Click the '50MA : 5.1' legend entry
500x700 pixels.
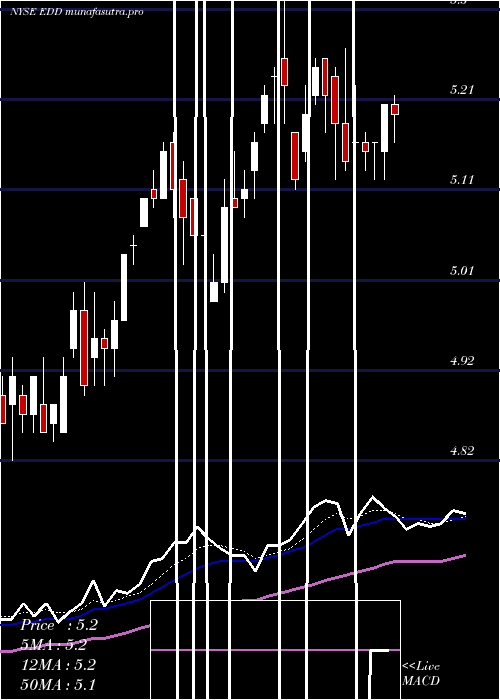[x=58, y=685]
